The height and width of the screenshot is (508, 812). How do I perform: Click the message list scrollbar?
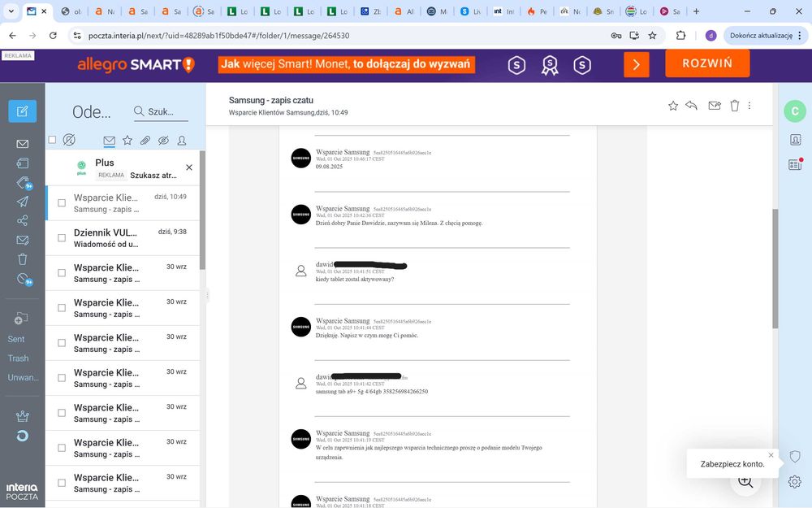pos(202,210)
